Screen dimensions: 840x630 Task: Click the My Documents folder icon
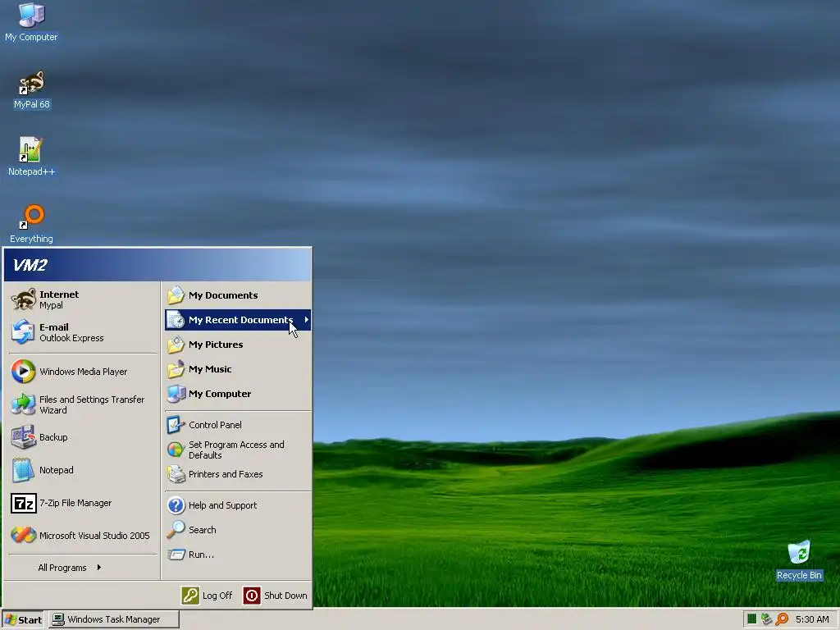[176, 295]
